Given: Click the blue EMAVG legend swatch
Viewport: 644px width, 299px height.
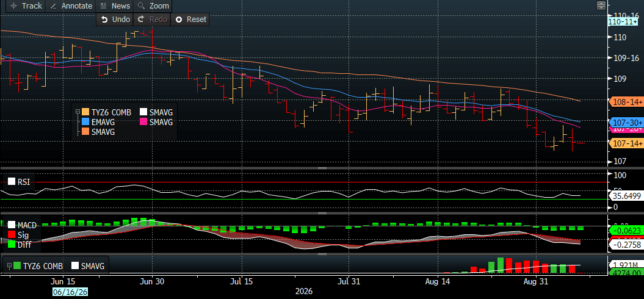Looking at the screenshot, I should click(x=85, y=122).
